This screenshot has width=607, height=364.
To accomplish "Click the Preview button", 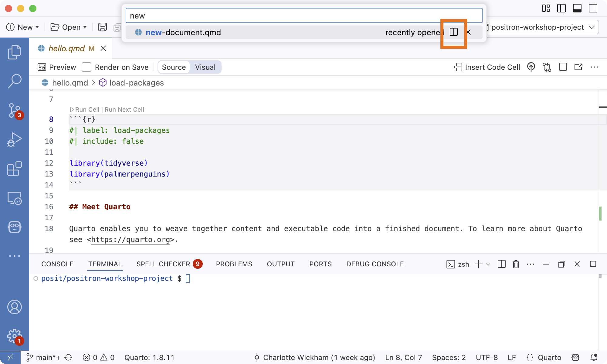I will pyautogui.click(x=57, y=67).
